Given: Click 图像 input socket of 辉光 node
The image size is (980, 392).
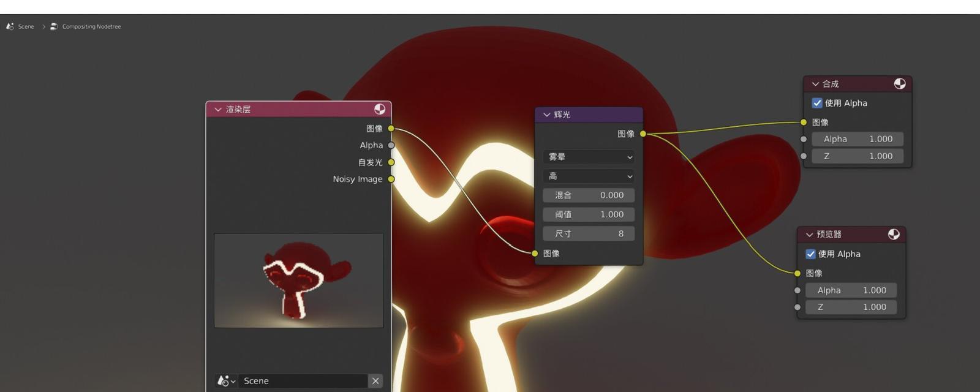Looking at the screenshot, I should 535,254.
